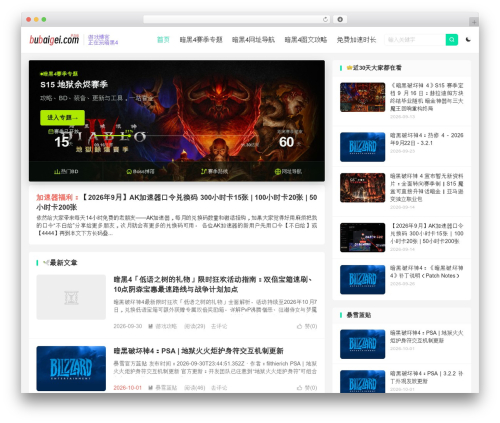Click the thumbnail of the S15 赛季定档 sidebar article
Screen dimensions: 500x423
(363, 97)
